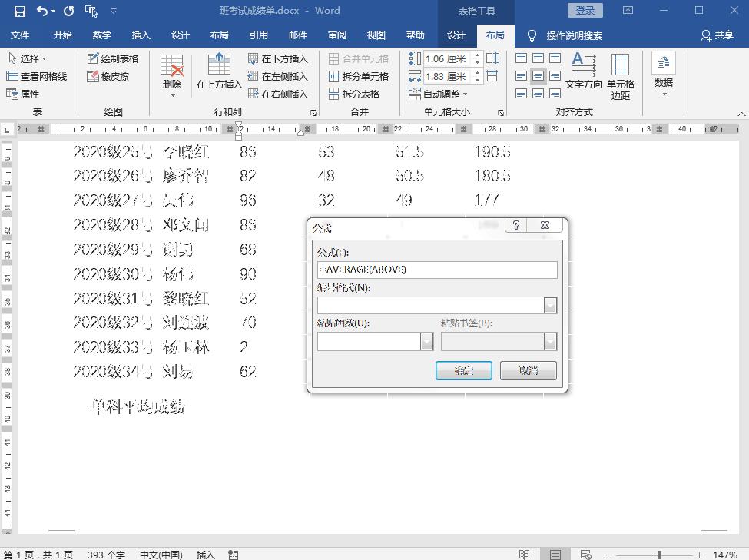Open the paste function dropdown

(x=426, y=342)
